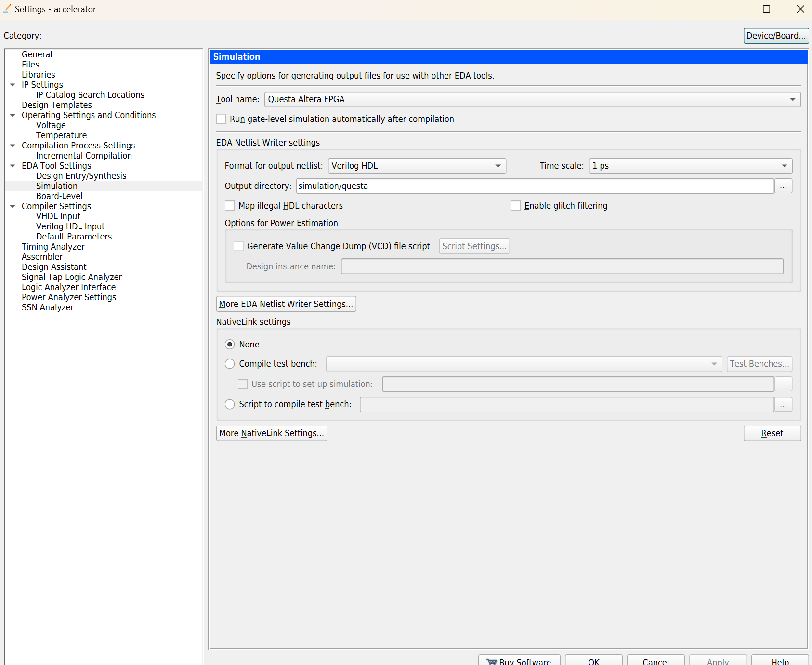
Task: Select VHDL Input settings
Action: point(58,216)
